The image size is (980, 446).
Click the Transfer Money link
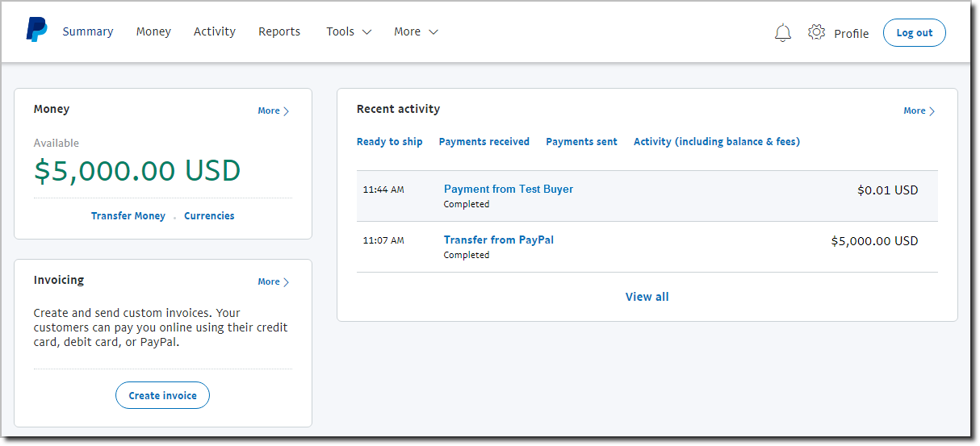coord(128,216)
